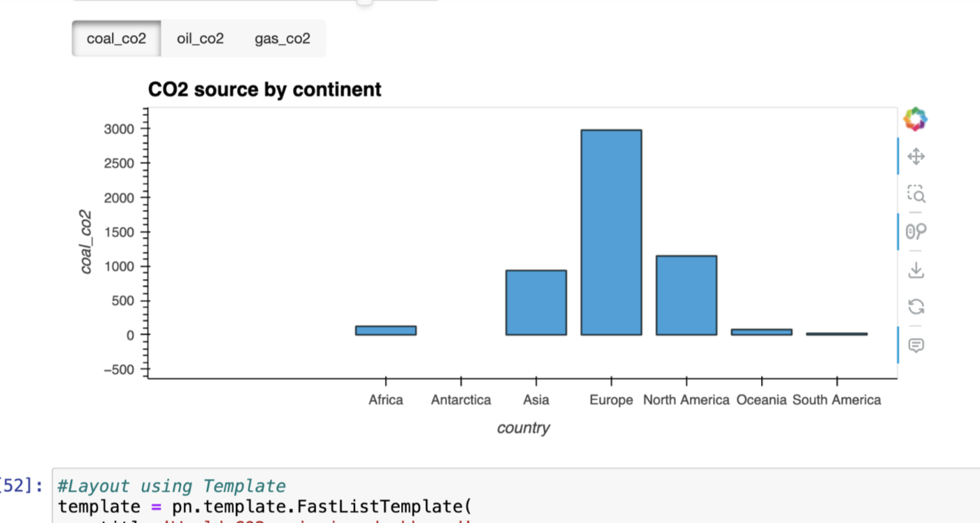980x523 pixels.
Task: Click the Asia bar in the chart
Action: [536, 302]
